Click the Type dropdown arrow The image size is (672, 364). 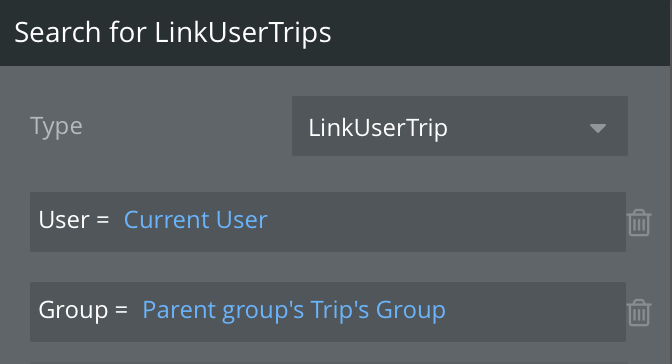597,128
